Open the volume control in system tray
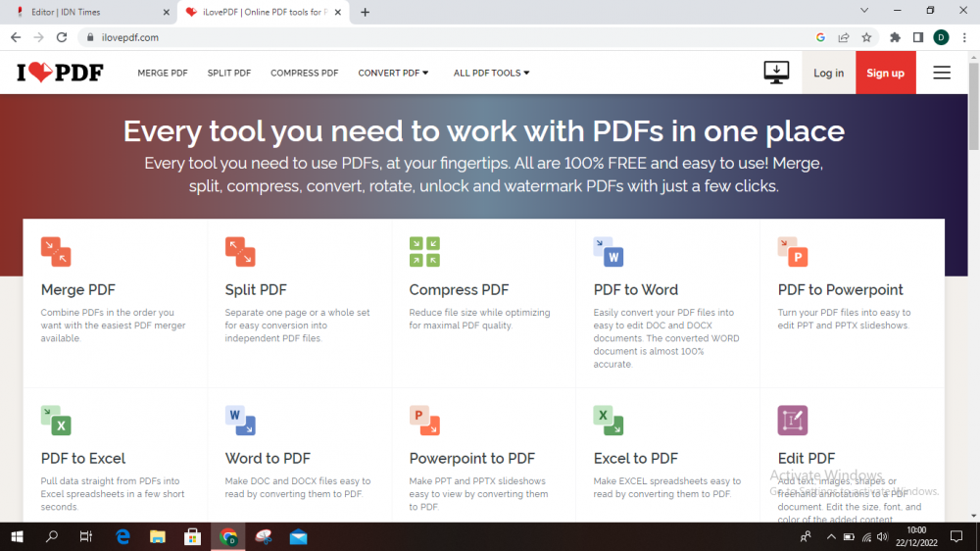 882,536
